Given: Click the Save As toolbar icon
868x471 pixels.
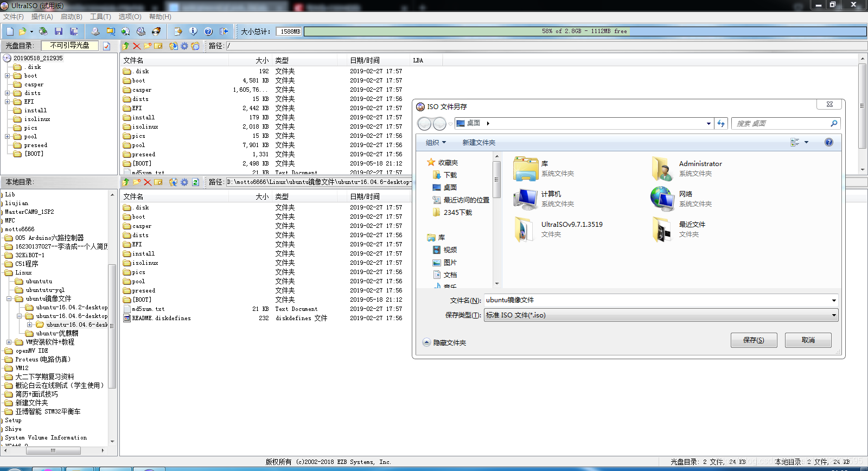Looking at the screenshot, I should (x=74, y=31).
